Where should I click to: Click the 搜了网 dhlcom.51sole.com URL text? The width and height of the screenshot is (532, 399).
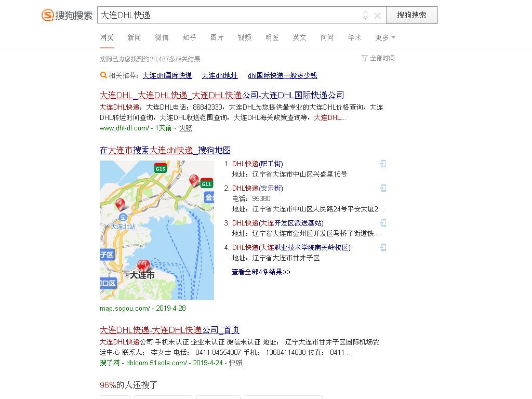143,363
